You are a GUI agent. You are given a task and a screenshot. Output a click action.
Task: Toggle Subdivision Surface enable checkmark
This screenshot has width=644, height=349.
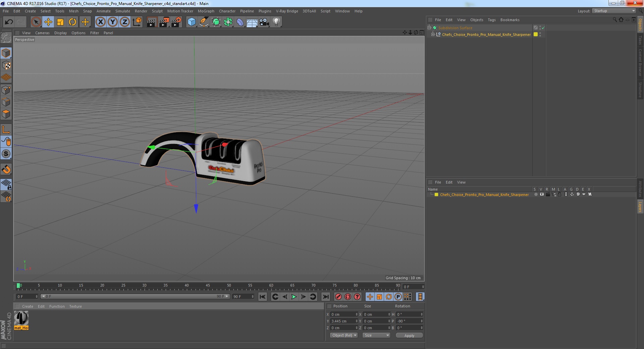point(543,28)
